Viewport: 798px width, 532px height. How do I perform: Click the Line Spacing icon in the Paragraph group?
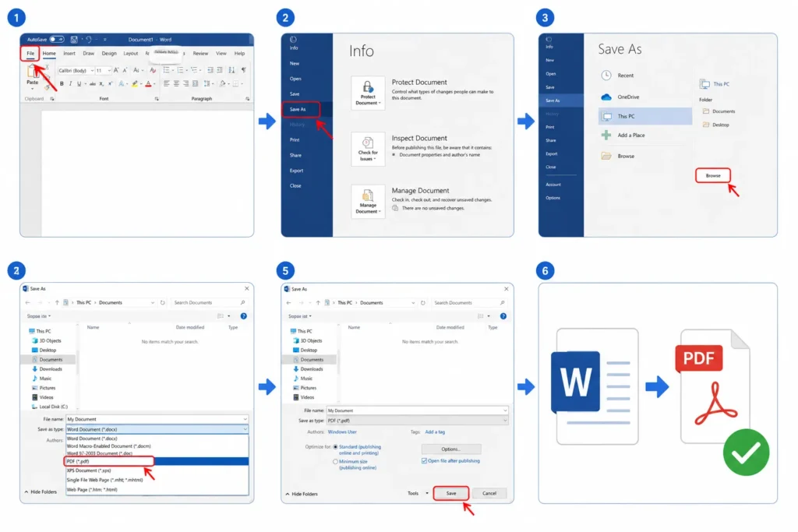[207, 83]
